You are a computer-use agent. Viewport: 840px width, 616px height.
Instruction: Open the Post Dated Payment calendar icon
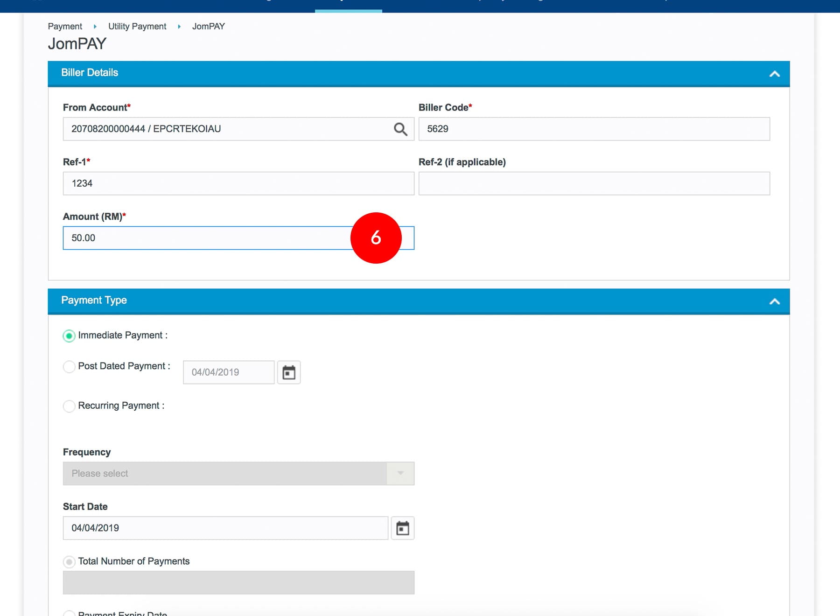(289, 372)
